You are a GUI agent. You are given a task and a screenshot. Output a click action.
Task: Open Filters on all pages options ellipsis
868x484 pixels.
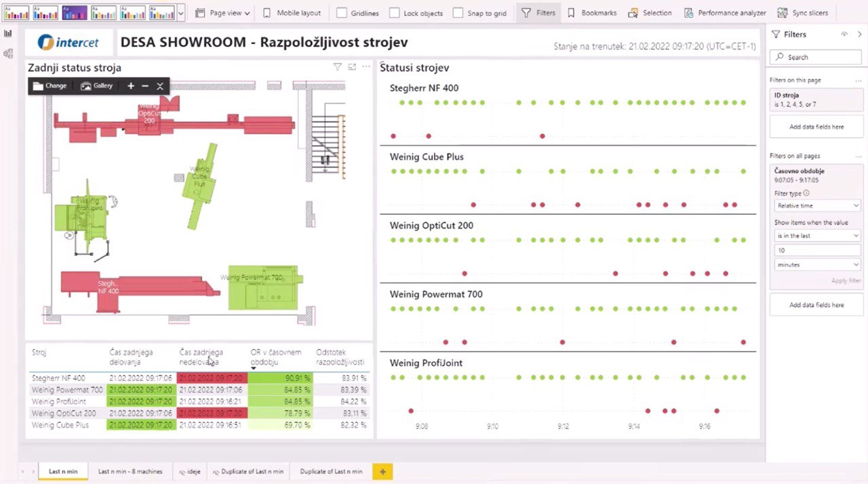point(859,156)
